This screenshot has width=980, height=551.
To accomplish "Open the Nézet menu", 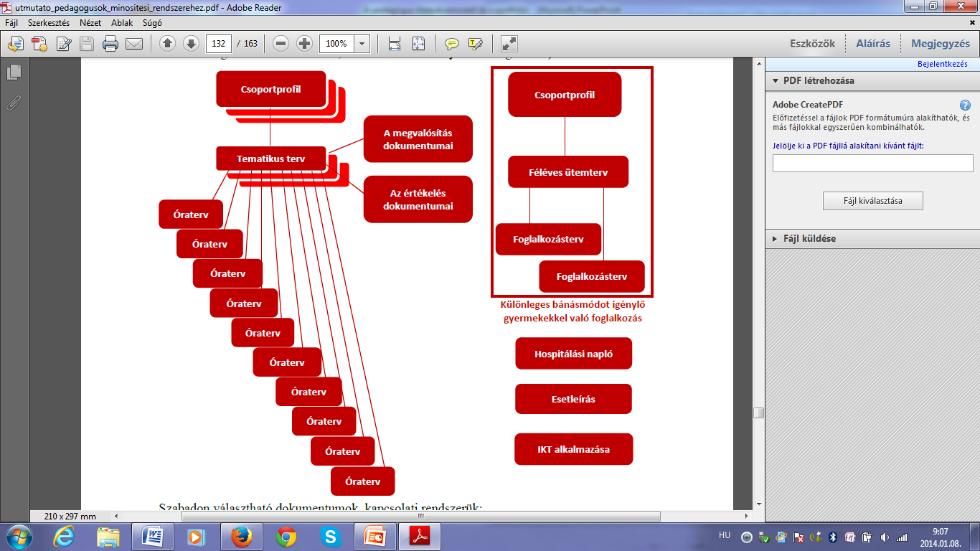I will coord(90,22).
